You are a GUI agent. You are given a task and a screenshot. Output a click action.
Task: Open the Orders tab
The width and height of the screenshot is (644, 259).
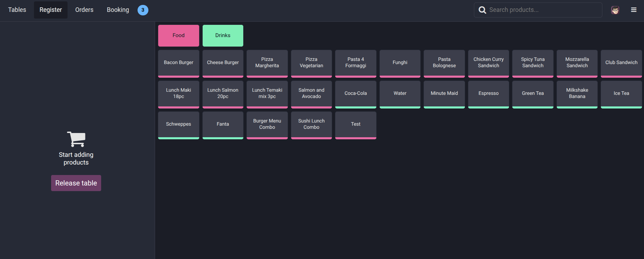click(84, 10)
